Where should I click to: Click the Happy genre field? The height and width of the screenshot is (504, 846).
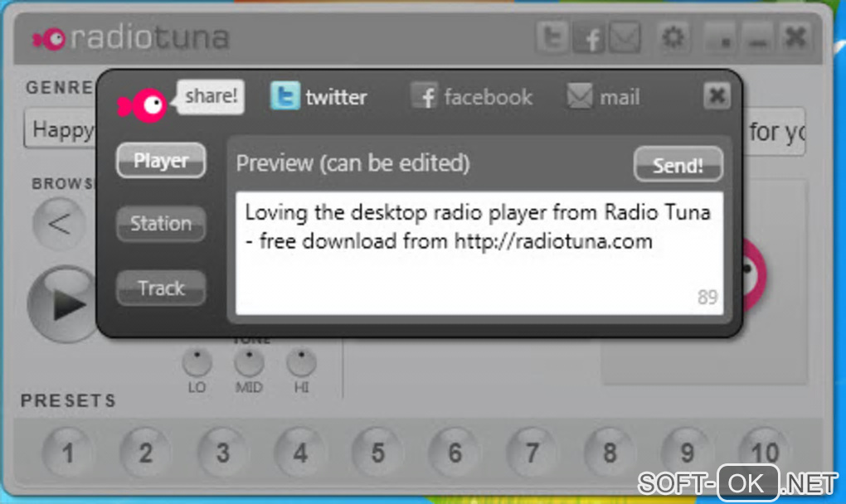coord(61,129)
